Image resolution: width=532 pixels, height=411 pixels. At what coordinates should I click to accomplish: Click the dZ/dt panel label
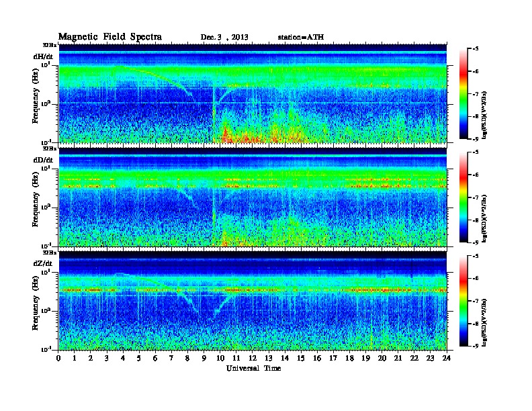[43, 263]
